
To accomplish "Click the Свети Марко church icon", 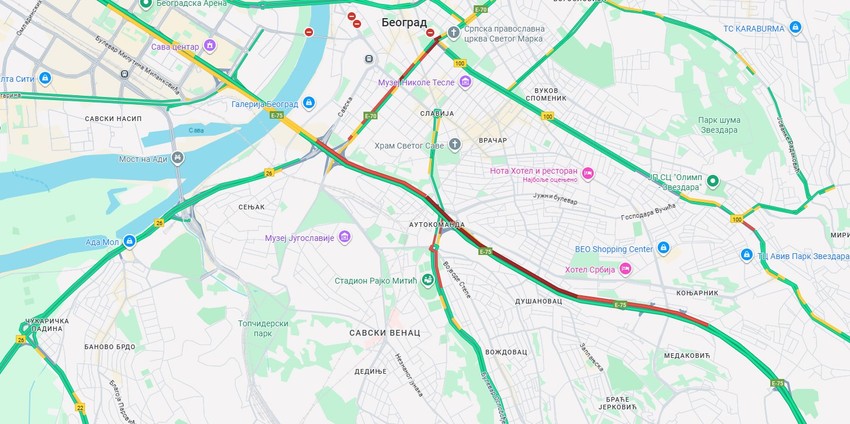I will pyautogui.click(x=454, y=33).
